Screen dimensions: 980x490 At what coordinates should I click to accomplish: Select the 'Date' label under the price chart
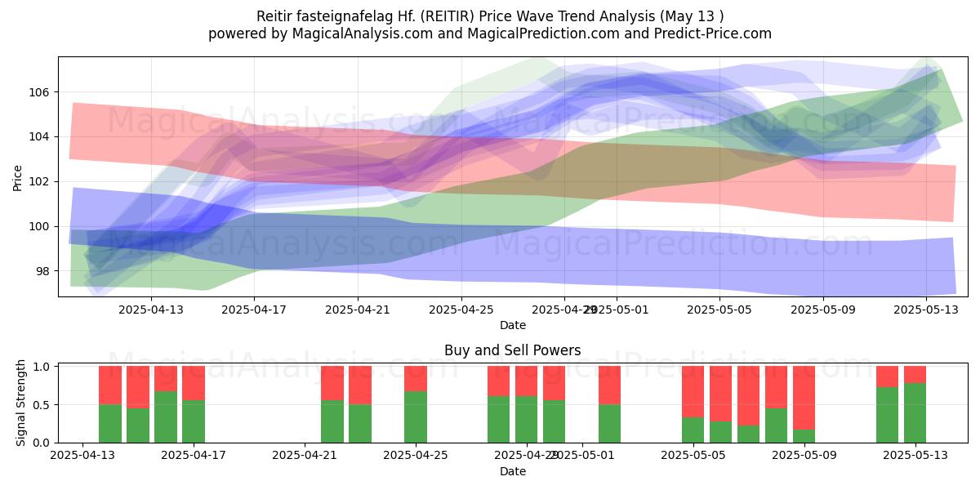(x=513, y=325)
